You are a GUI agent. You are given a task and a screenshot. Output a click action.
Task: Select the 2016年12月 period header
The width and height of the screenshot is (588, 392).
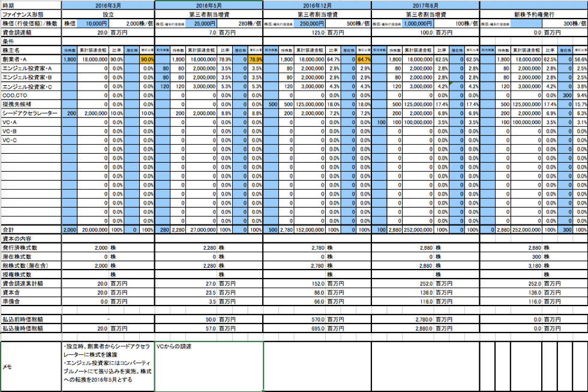pos(317,5)
